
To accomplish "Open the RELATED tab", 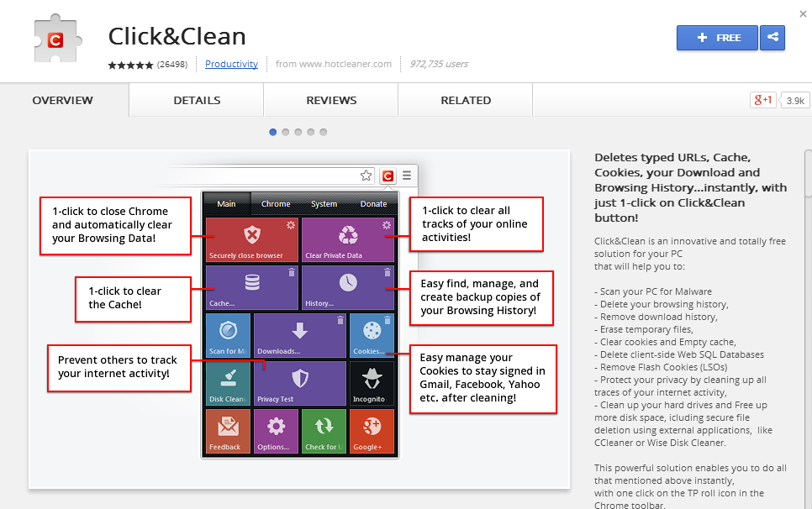I will click(466, 100).
